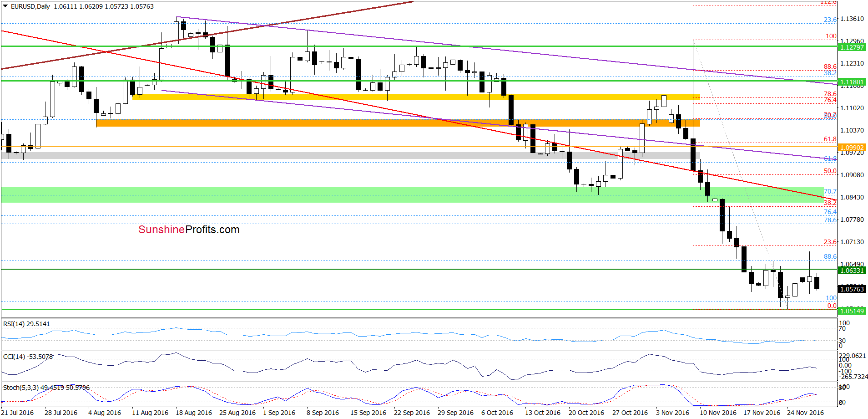Screen dimensions: 868x419
Task: Click the 8 Sep 2016 date label
Action: pyautogui.click(x=323, y=413)
